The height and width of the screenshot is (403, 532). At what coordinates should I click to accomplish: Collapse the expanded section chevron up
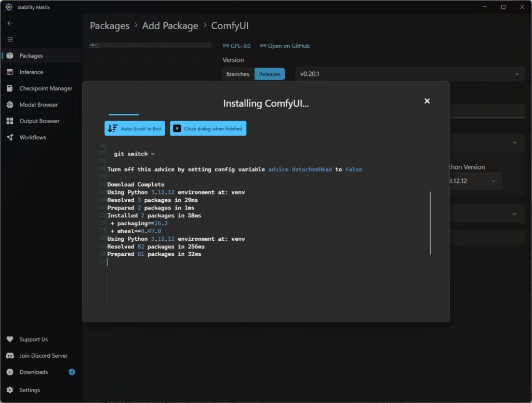click(515, 143)
